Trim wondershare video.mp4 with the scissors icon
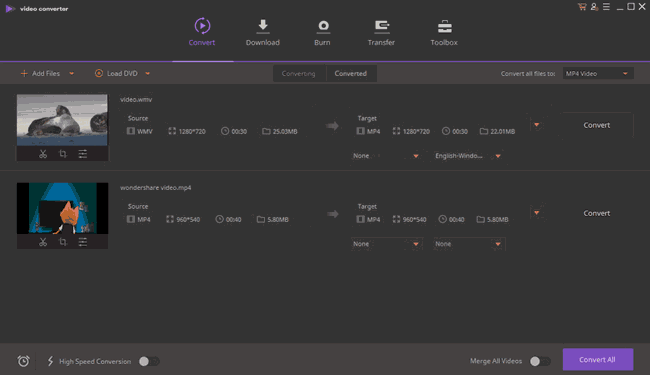Image resolution: width=650 pixels, height=375 pixels. click(x=43, y=242)
